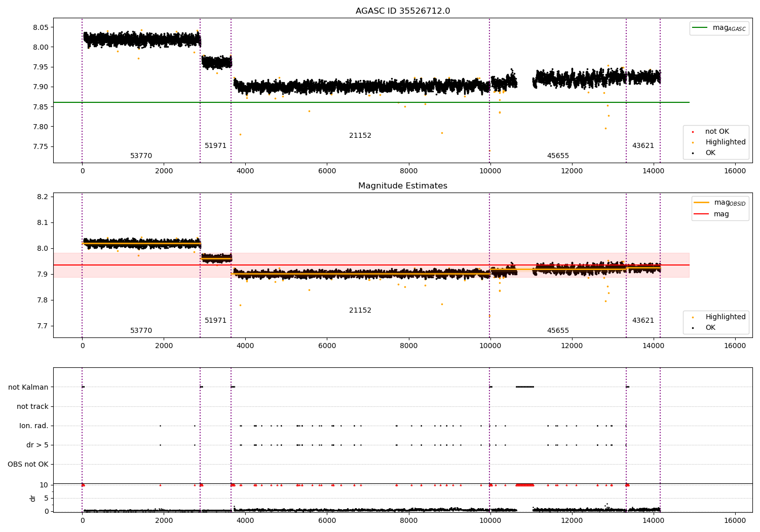Click the dense red triangle cluster in the dr panel
Screen dimensions: 760x532
pyautogui.click(x=525, y=485)
